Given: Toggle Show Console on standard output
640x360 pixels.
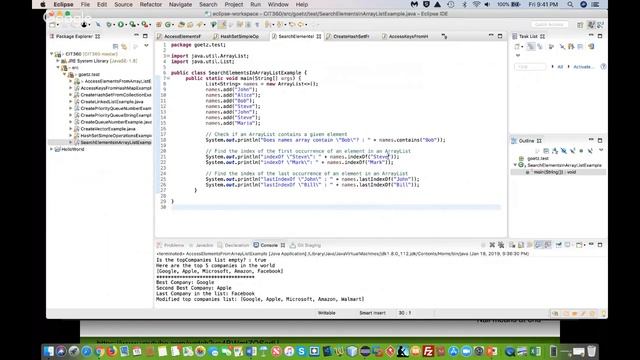Looking at the screenshot, I should (x=539, y=245).
